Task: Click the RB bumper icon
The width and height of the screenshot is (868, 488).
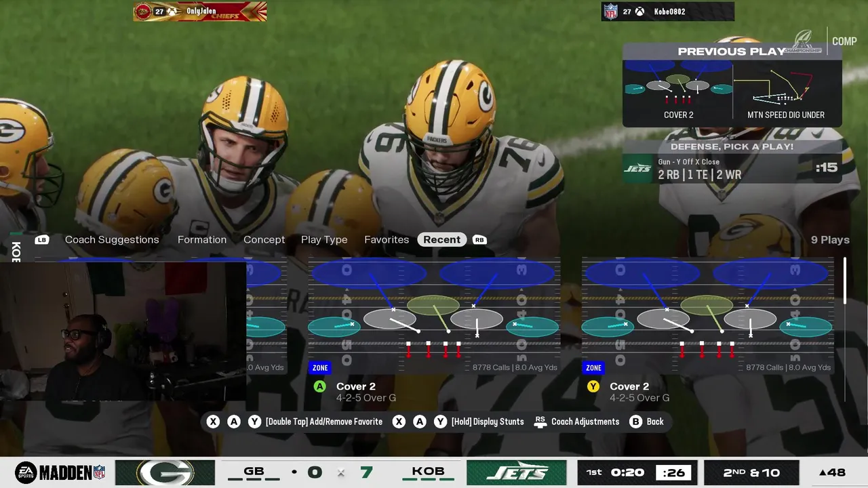Action: click(479, 239)
